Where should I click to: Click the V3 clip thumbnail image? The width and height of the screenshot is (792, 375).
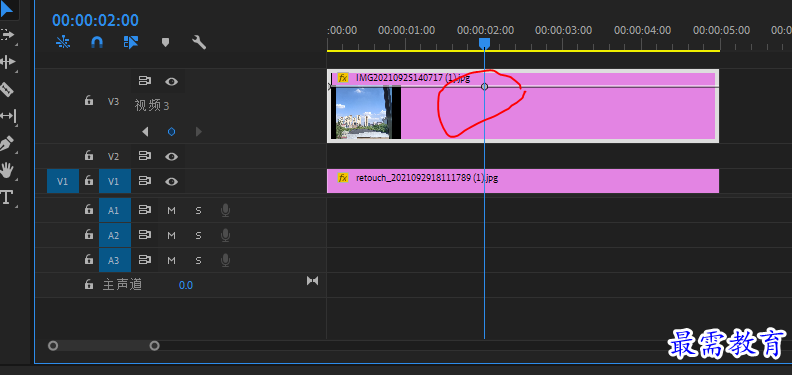(x=365, y=113)
